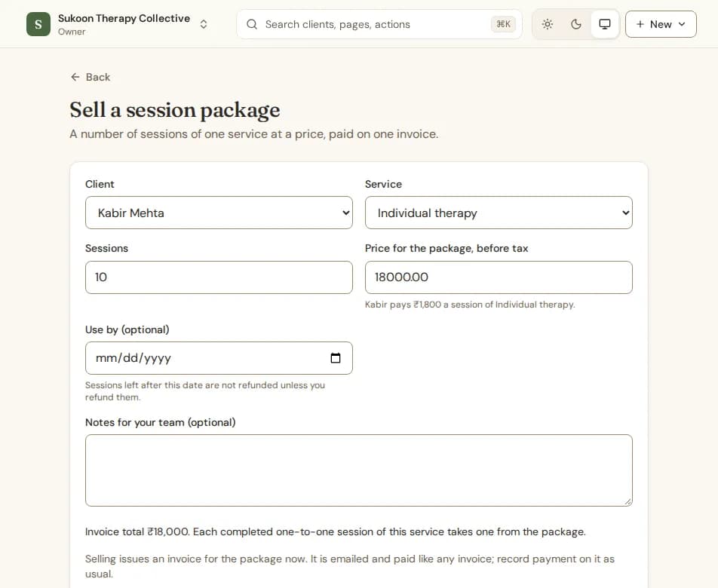
Task: Open the Client dropdown showing Kabir Mehta
Action: 219,213
